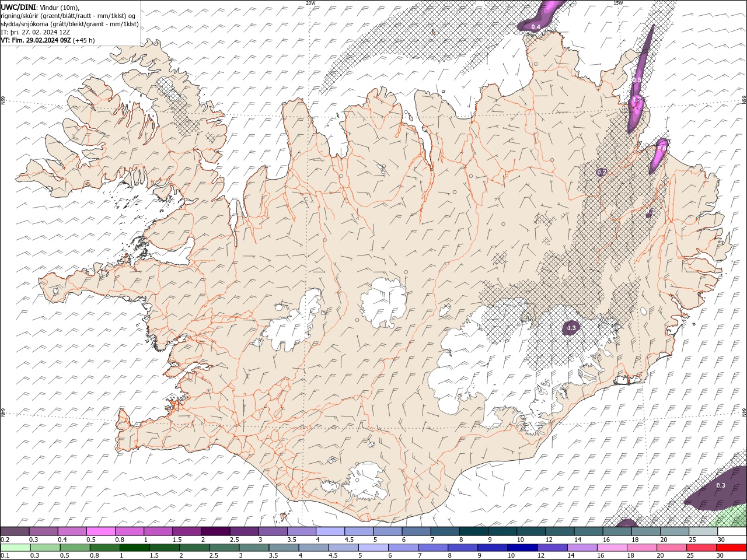Select the light pink swatch labeled 16 in lower scale
The width and height of the screenshot is (747, 560).
pos(612,548)
